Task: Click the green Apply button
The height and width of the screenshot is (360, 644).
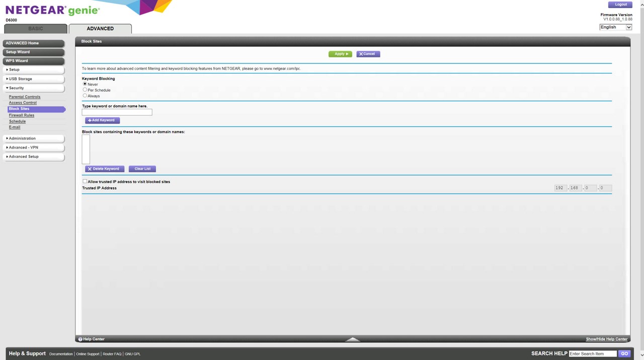Action: (x=340, y=54)
